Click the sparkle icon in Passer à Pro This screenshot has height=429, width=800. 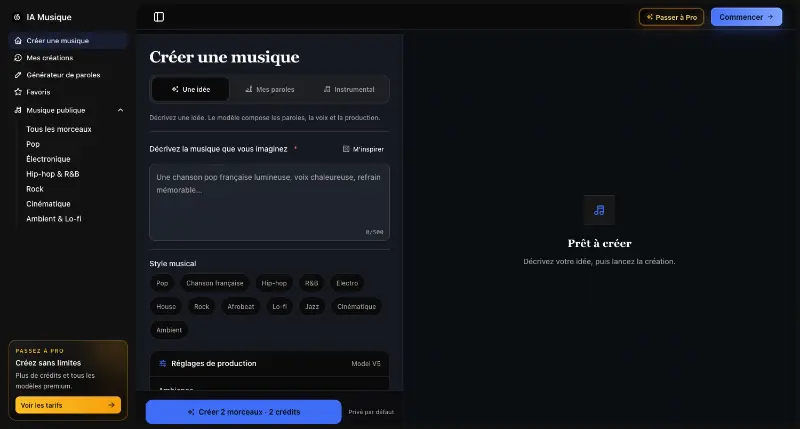coord(649,17)
